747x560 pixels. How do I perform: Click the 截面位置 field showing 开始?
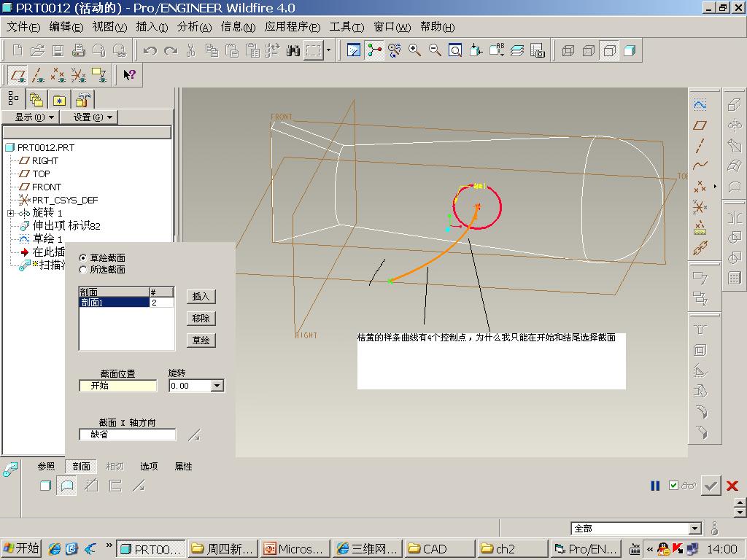(118, 386)
